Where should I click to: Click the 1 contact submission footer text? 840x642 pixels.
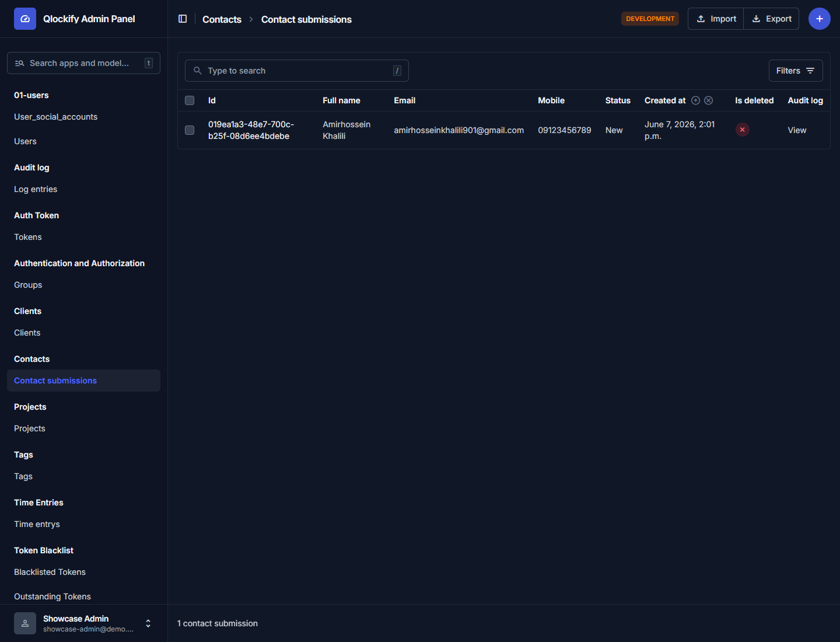point(218,623)
